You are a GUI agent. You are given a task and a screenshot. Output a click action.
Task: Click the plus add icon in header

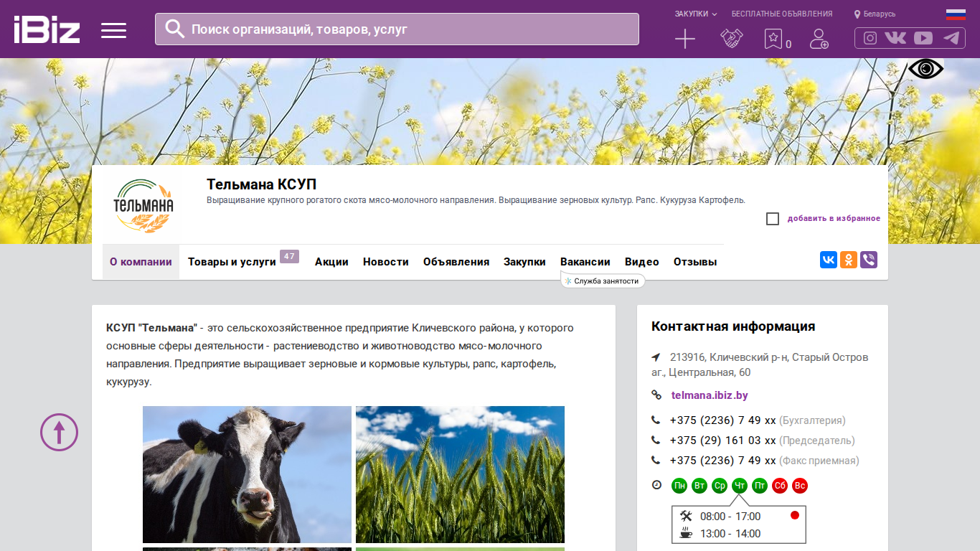685,39
